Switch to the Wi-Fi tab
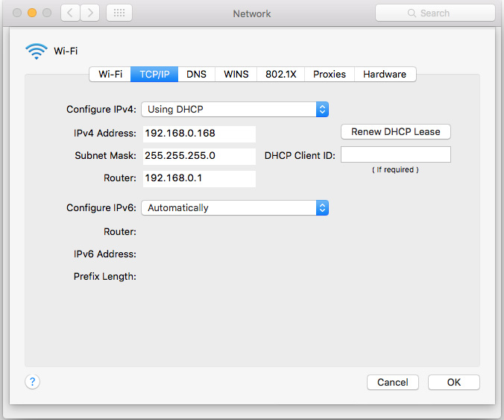This screenshot has width=504, height=420. coord(110,74)
